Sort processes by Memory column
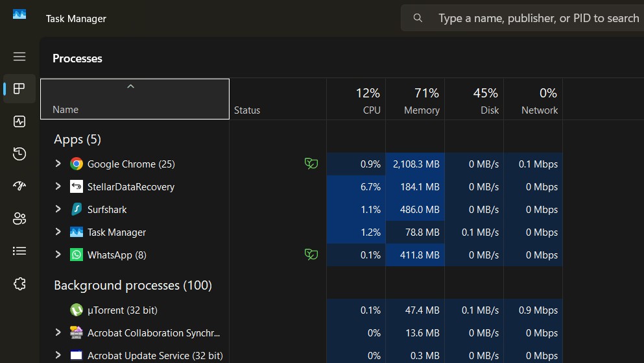Screen dimensions: 644x363 (415, 99)
